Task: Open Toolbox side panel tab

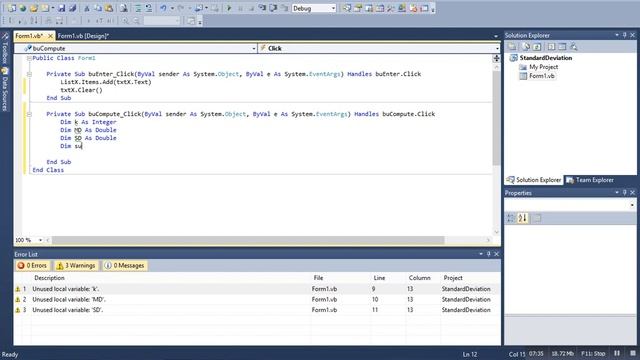Action: [x=5, y=48]
